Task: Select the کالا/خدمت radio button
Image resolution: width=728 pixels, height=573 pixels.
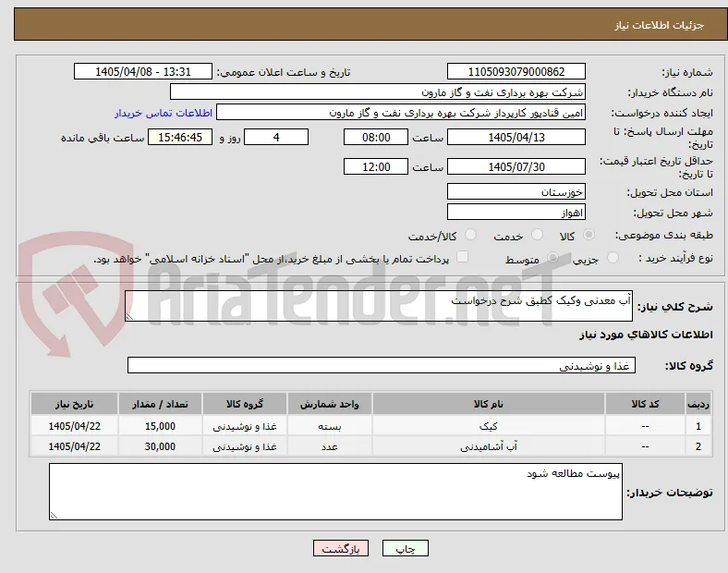Action: point(471,235)
